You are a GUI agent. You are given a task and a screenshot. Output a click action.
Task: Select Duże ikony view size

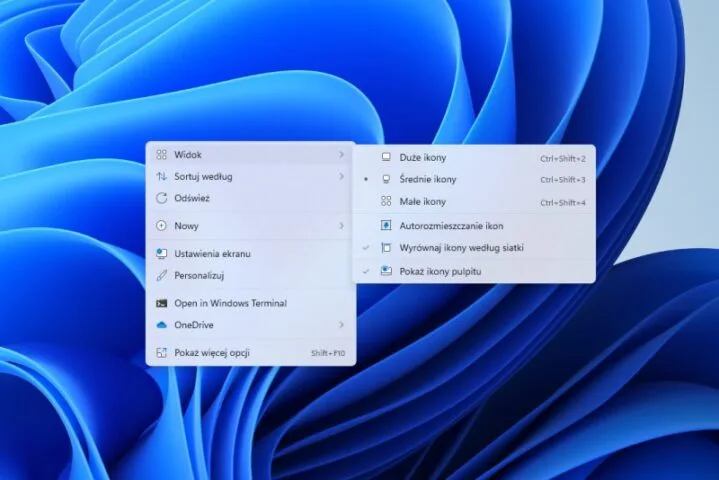click(x=474, y=157)
